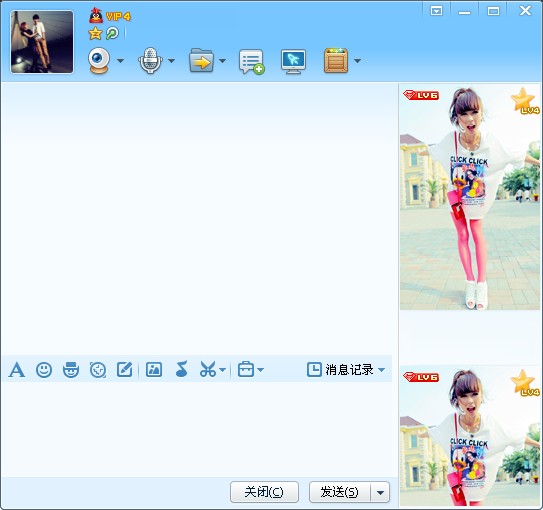The width and height of the screenshot is (543, 510).
Task: Click lower QQ show LV6 badge
Action: [421, 377]
